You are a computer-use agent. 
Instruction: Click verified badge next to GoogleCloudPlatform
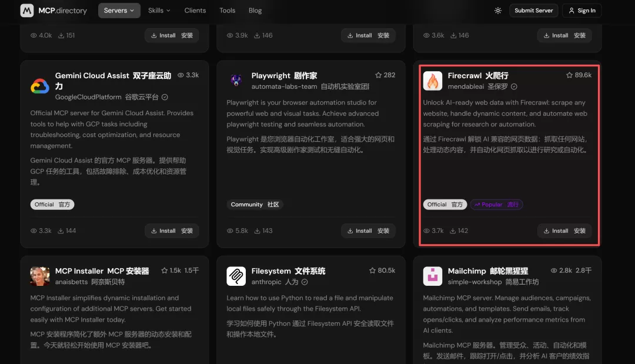tap(165, 97)
